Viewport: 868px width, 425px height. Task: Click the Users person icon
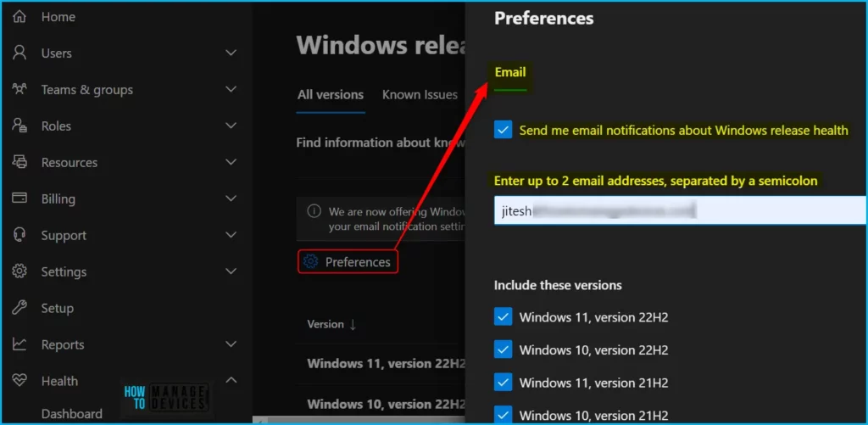point(19,53)
